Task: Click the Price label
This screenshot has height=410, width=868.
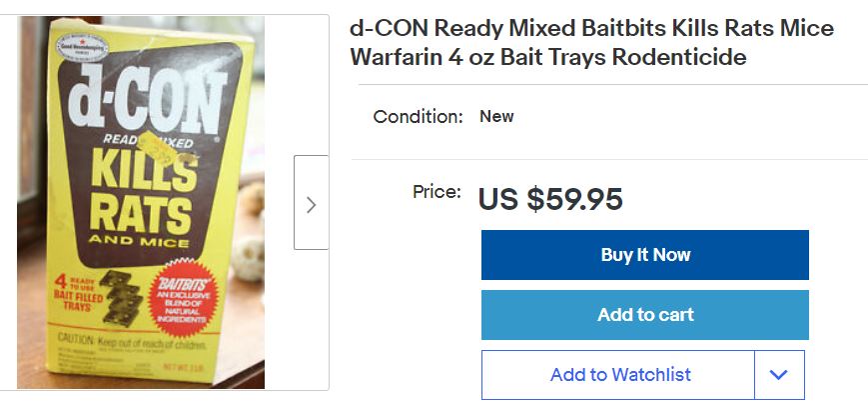Action: (436, 191)
